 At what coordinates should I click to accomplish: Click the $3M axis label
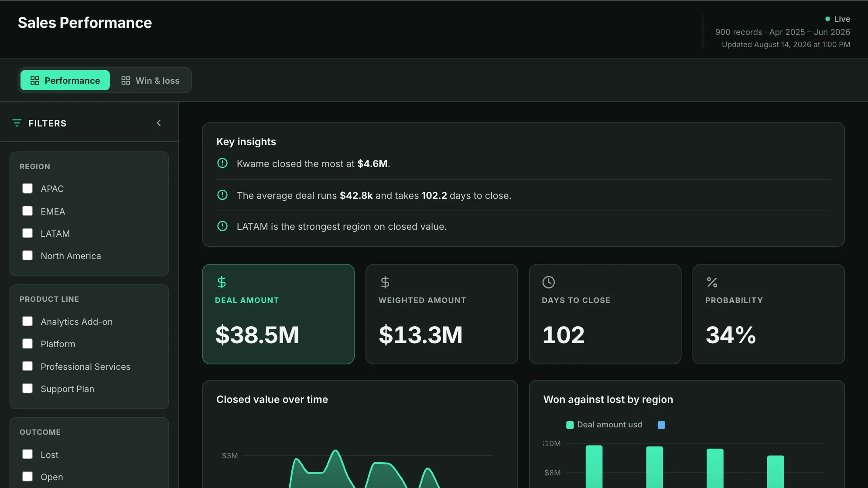[x=229, y=456]
